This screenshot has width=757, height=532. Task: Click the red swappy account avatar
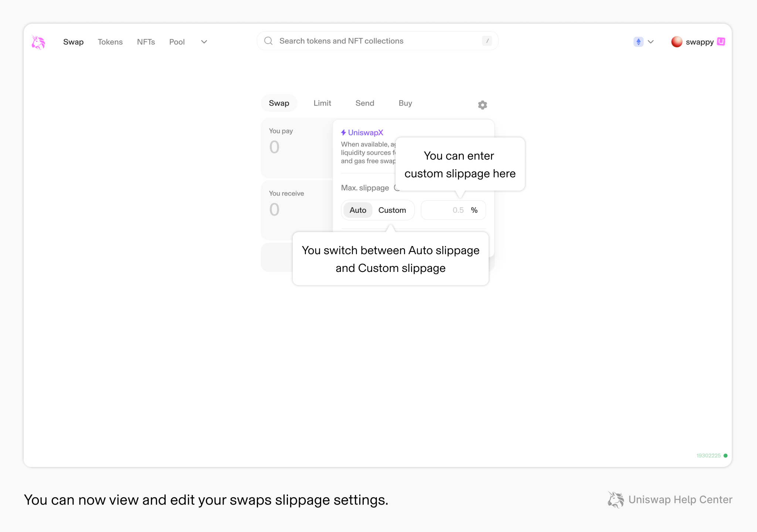pyautogui.click(x=676, y=42)
